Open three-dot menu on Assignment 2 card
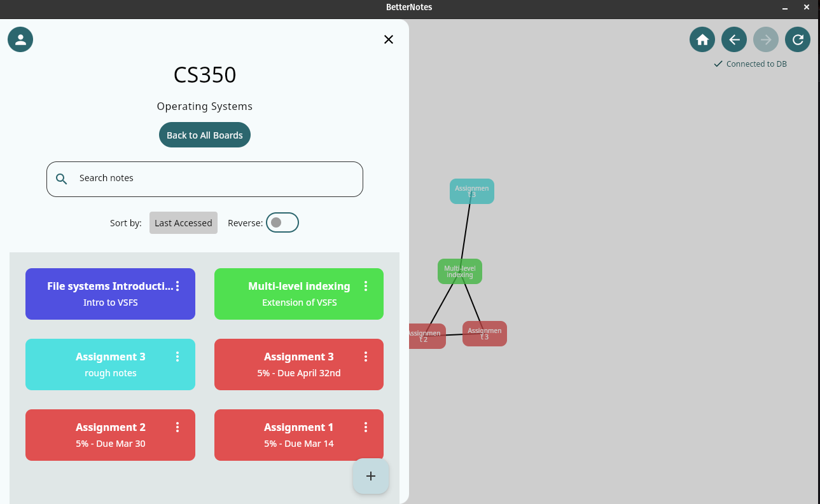The height and width of the screenshot is (504, 820). (177, 427)
